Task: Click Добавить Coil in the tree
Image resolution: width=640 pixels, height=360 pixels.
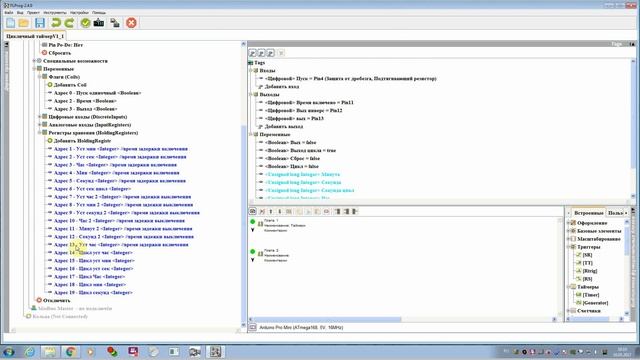Action: tap(70, 85)
